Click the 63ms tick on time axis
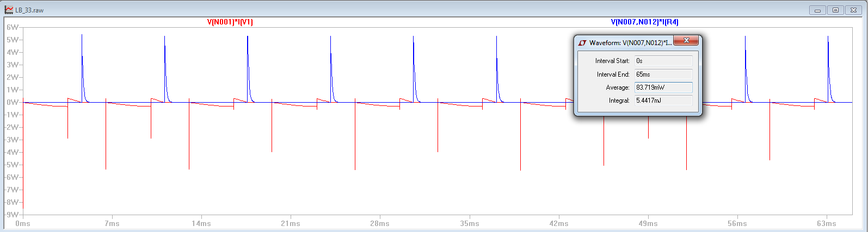Image resolution: width=868 pixels, height=232 pixels. (x=826, y=223)
